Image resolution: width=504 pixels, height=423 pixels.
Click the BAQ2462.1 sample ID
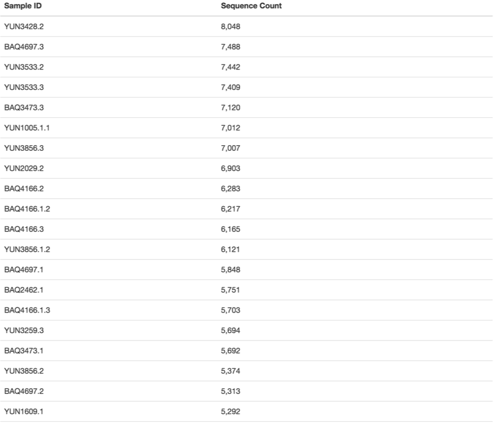(x=24, y=290)
